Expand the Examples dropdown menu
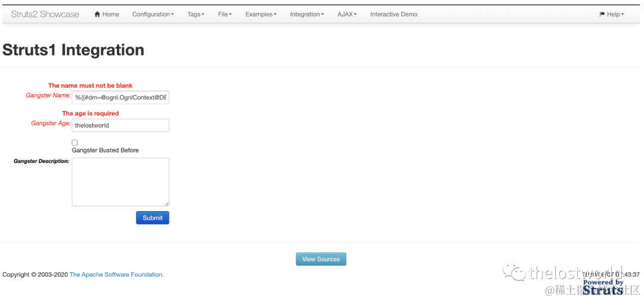 [x=261, y=14]
